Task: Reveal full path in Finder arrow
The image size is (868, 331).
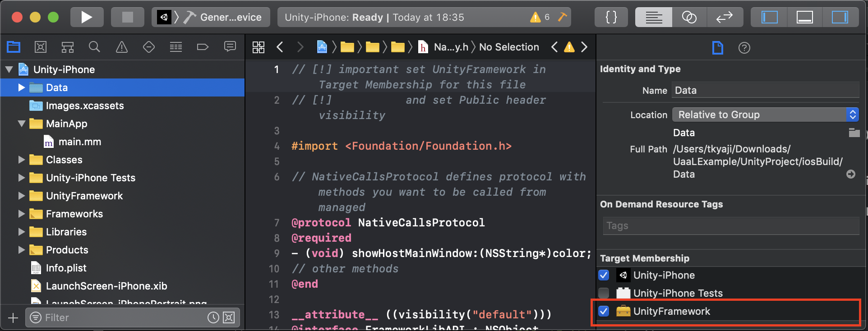Action: click(x=851, y=174)
